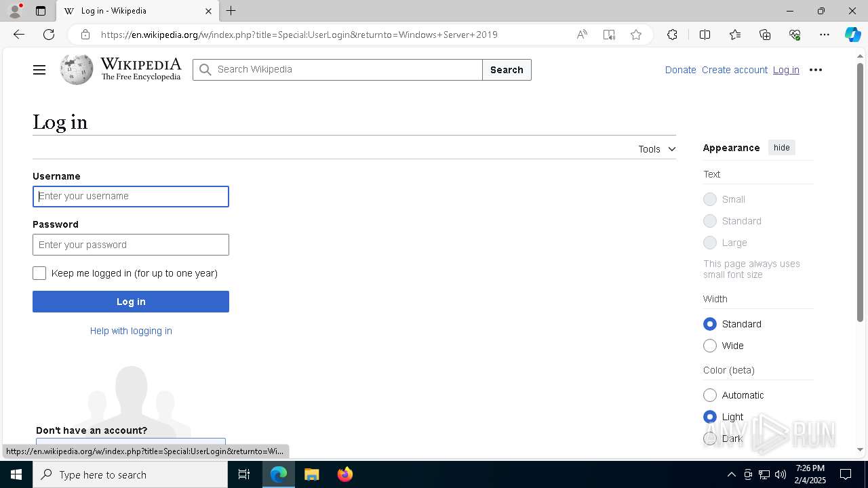Open volume control in system tray

(781, 474)
